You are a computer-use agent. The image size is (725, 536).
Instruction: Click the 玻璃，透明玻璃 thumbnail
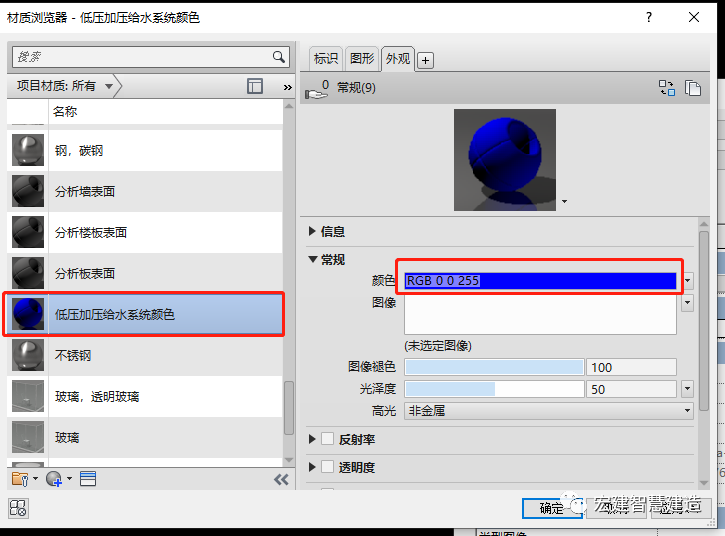[28, 396]
